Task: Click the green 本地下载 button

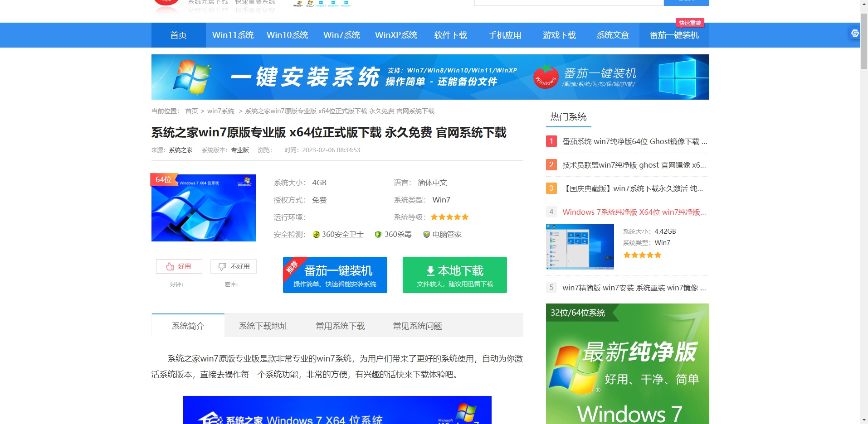Action: 455,275
